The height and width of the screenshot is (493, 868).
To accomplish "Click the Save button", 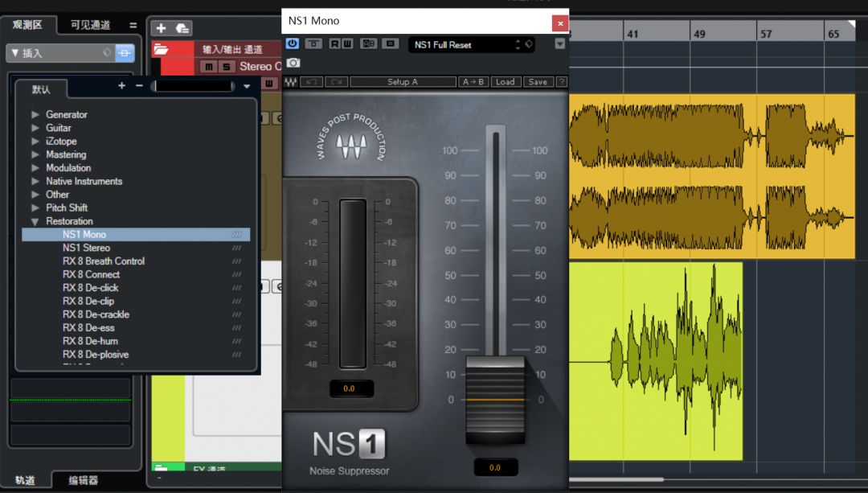I will click(x=538, y=82).
